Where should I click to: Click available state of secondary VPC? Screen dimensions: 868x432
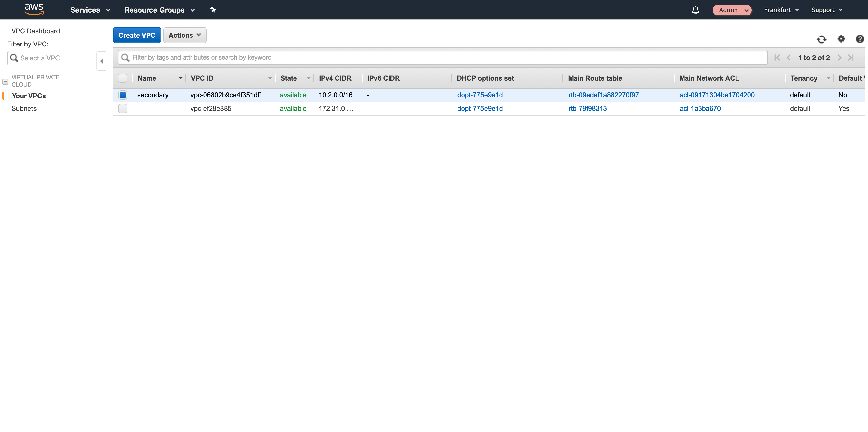point(293,95)
